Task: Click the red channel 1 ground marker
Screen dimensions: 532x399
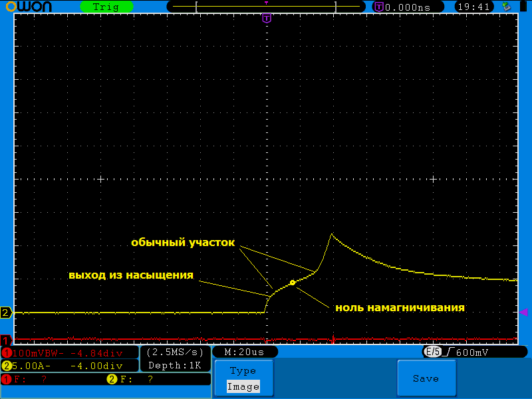Action: [6, 340]
